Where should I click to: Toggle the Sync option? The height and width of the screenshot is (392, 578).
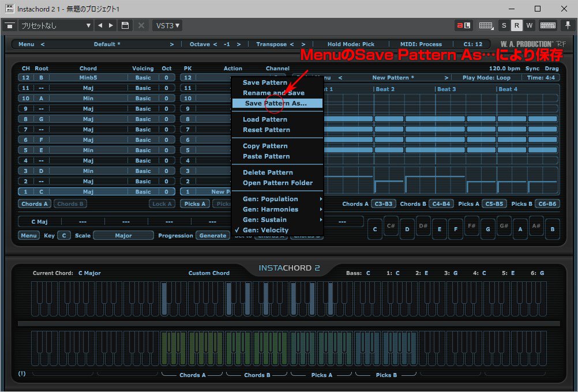tap(532, 69)
